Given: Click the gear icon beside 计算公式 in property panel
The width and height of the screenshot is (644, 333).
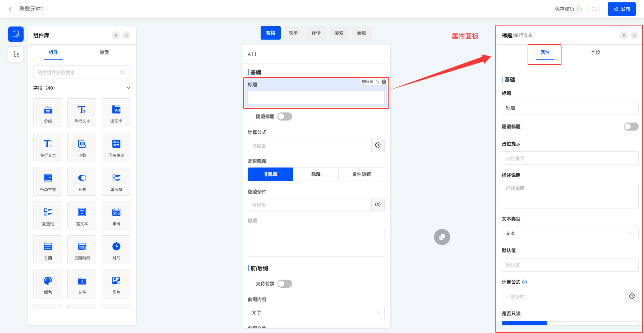Looking at the screenshot, I should point(632,296).
